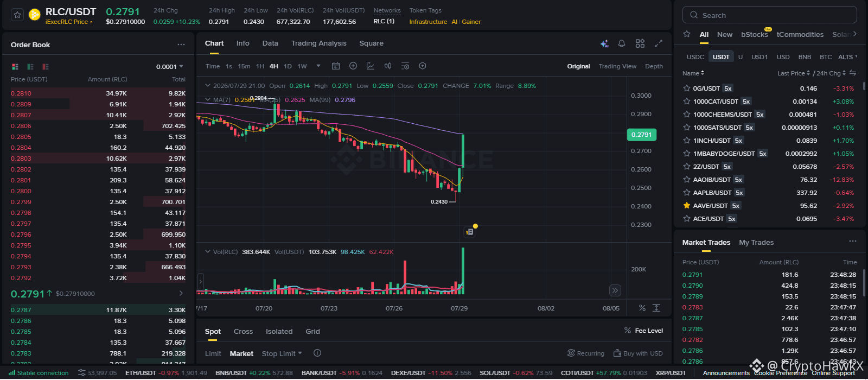Image resolution: width=868 pixels, height=380 pixels.
Task: Change candlestick chart style icon
Action: [x=388, y=66]
